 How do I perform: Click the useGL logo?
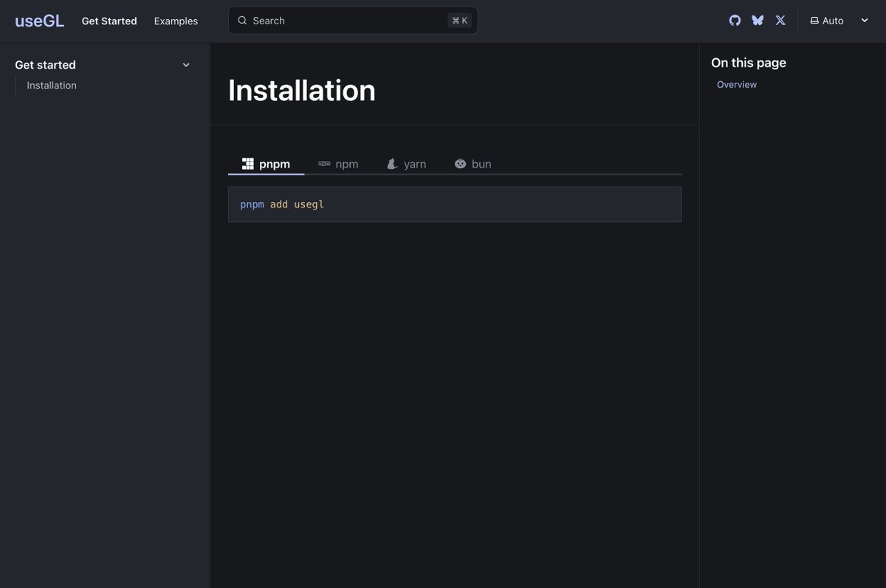[x=40, y=21]
